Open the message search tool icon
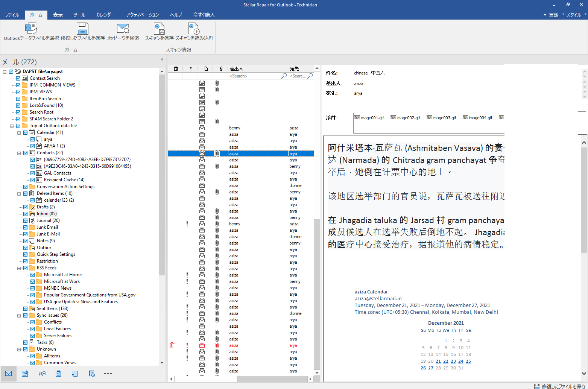 point(123,29)
